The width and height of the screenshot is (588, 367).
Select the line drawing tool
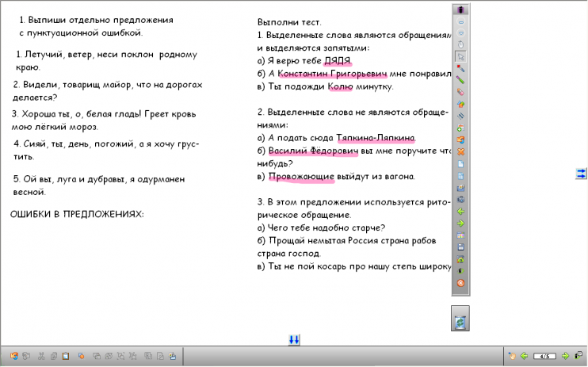(x=460, y=116)
